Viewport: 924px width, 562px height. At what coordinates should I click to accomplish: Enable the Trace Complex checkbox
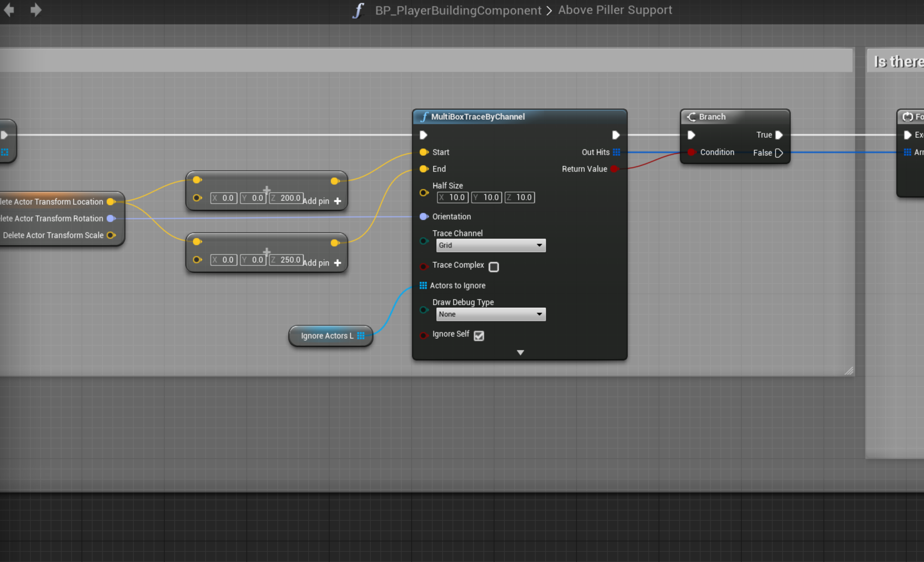point(494,267)
